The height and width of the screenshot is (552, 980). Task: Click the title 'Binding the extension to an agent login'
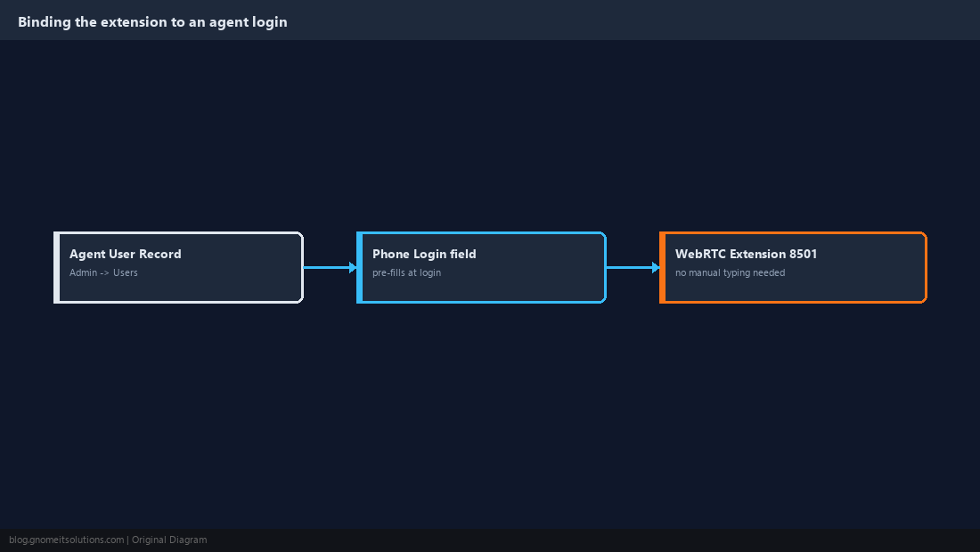coord(152,22)
